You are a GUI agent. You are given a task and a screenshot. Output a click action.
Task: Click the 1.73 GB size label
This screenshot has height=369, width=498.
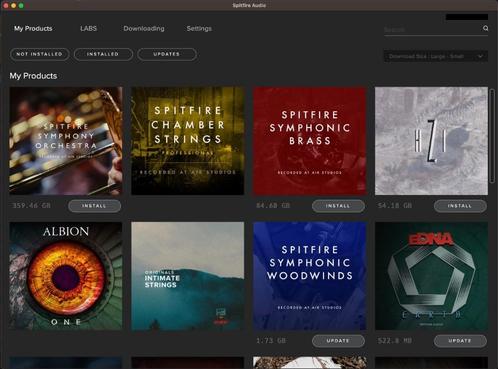coord(271,341)
